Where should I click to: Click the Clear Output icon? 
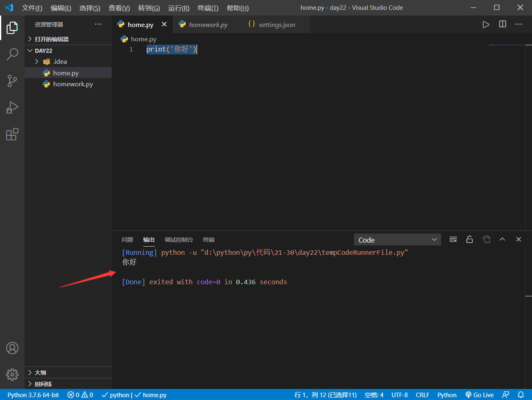453,239
